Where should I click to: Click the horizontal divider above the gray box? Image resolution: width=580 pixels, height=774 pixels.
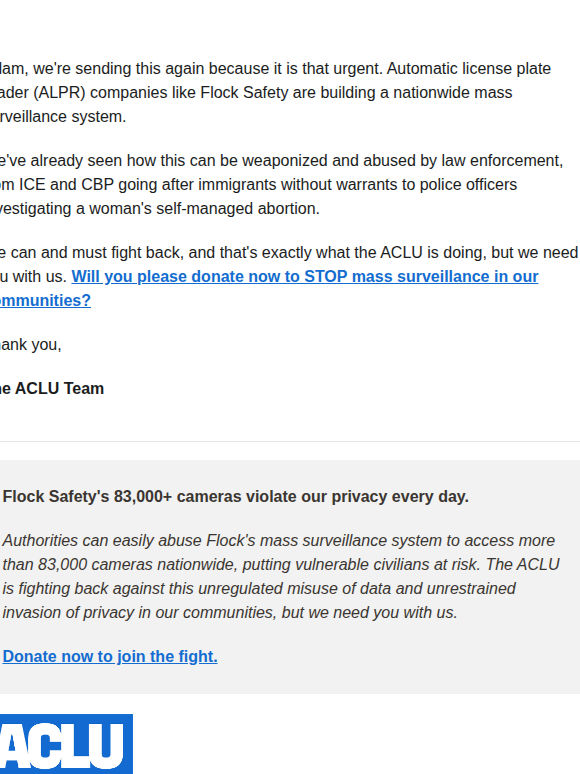click(x=290, y=441)
